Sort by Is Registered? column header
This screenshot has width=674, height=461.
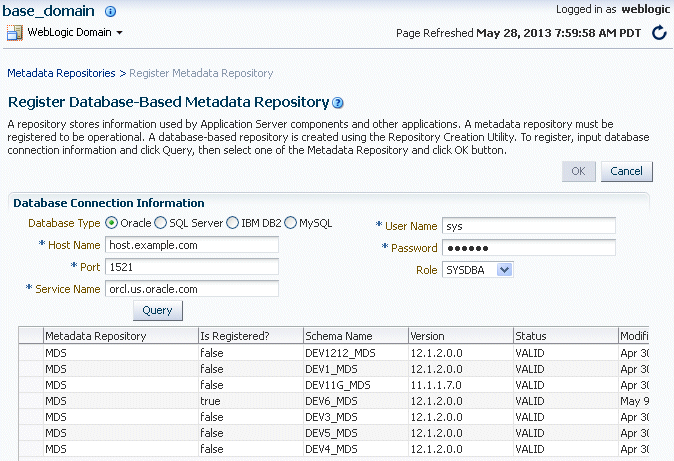[251, 336]
